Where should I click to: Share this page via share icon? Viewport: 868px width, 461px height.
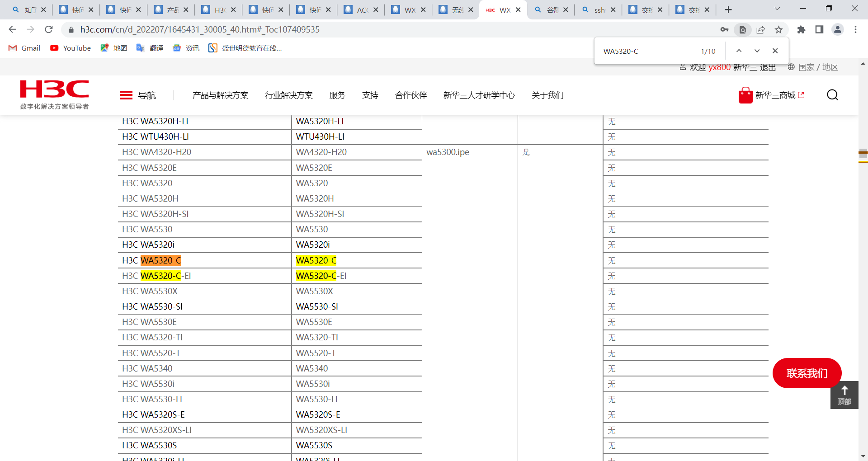pos(760,29)
